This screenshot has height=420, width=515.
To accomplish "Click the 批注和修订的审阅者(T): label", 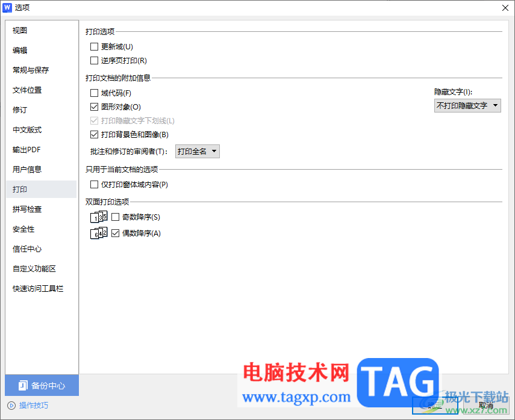I will coord(129,151).
